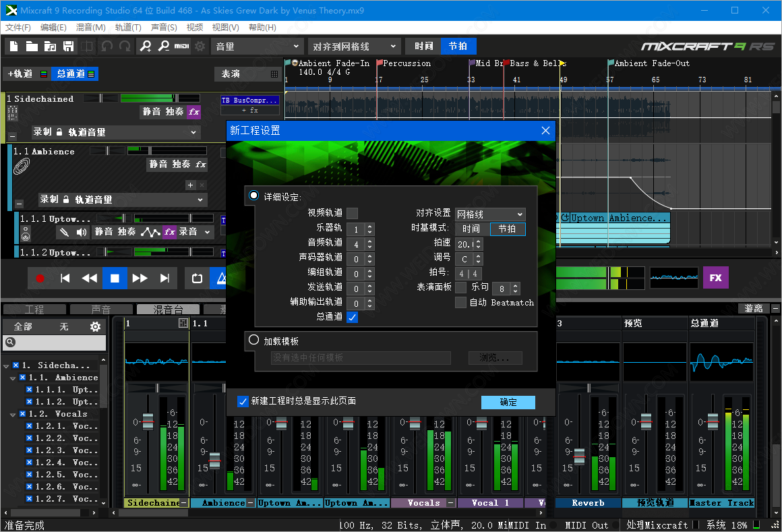Collapse the 1.1. Ambience tree node
The height and width of the screenshot is (532, 782).
[13, 378]
